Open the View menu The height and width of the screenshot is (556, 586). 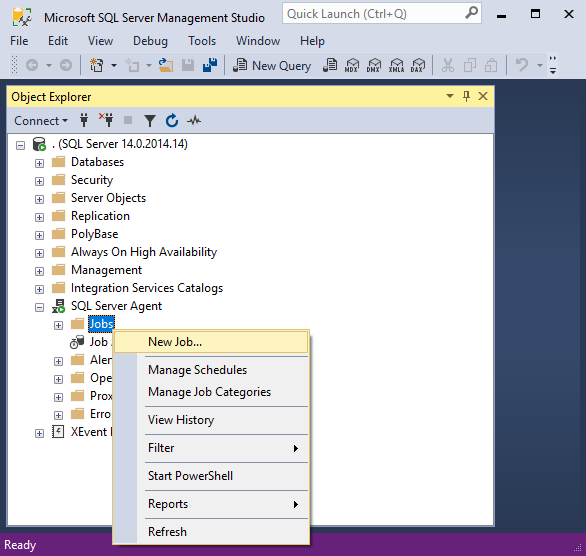(100, 41)
